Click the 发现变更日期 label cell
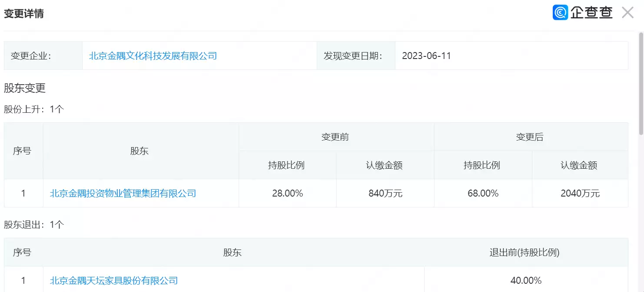The image size is (644, 292). coord(356,56)
